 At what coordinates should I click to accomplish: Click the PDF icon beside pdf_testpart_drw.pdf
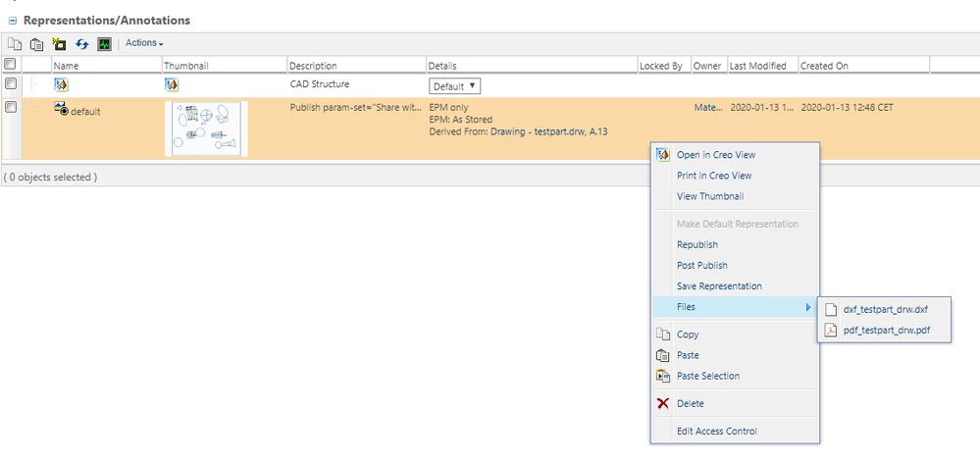(x=831, y=331)
